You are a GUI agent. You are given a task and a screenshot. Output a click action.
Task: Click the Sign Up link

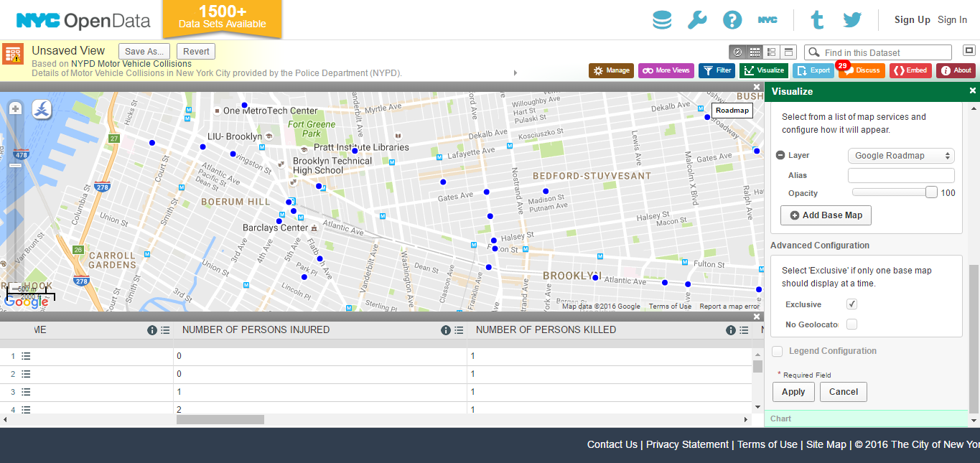pyautogui.click(x=913, y=20)
